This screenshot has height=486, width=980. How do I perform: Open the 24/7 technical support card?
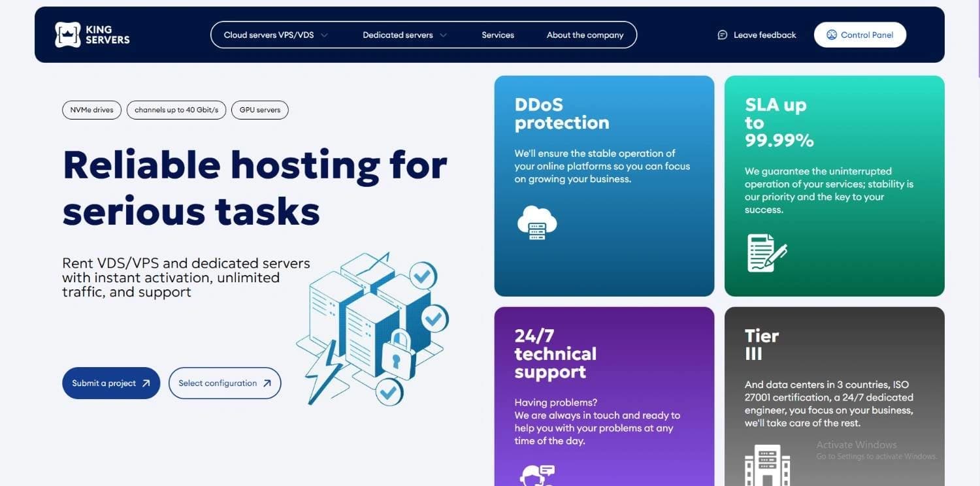pos(555,354)
